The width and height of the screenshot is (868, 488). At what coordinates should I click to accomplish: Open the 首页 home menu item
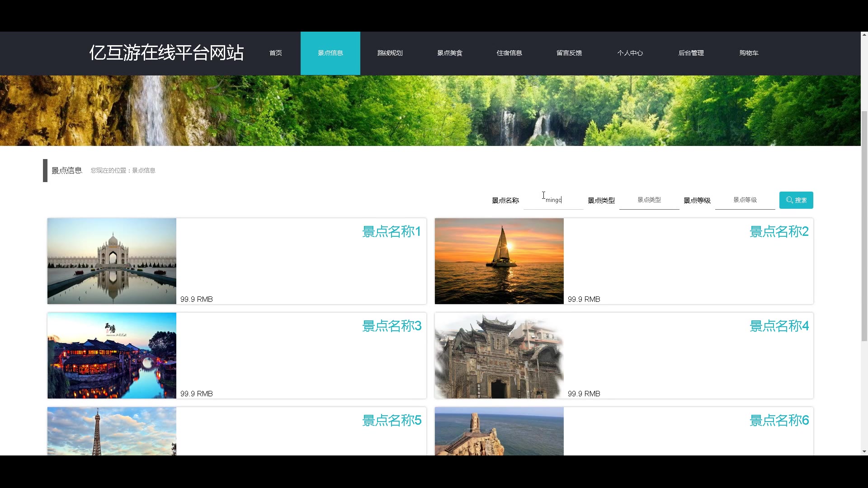click(x=275, y=53)
